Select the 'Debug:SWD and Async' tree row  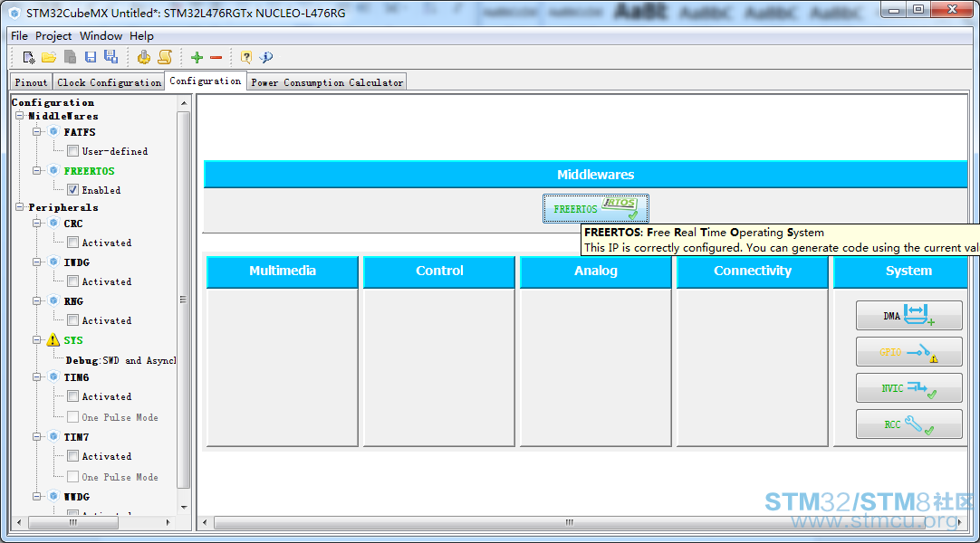(x=120, y=360)
